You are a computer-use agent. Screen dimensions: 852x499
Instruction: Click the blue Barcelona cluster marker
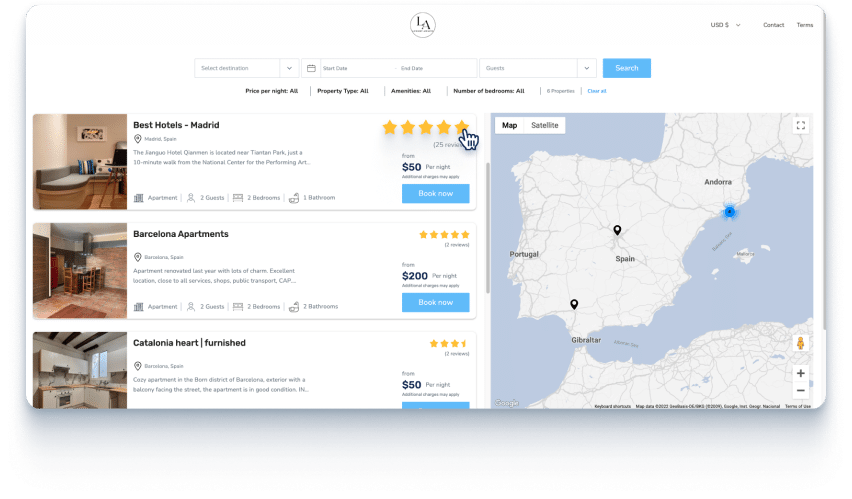(x=730, y=212)
